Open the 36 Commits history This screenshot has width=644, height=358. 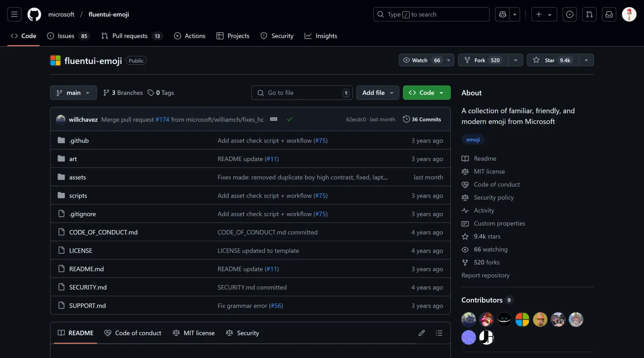pyautogui.click(x=422, y=119)
